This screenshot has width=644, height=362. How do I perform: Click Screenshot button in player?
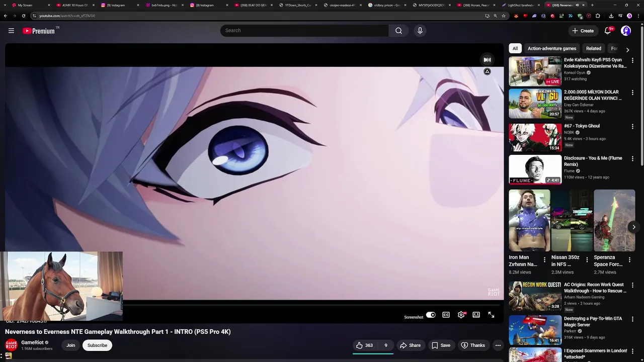414,317
